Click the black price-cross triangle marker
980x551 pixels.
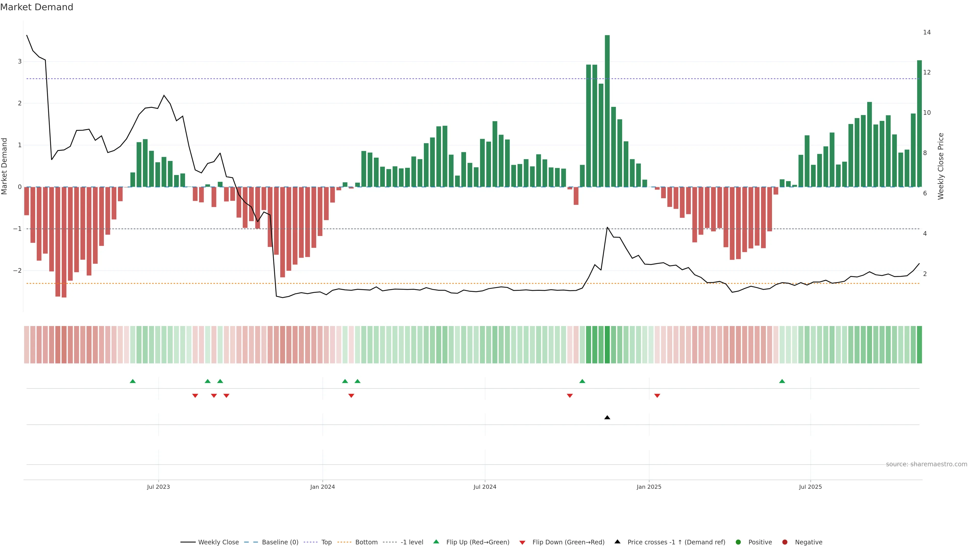tap(607, 418)
